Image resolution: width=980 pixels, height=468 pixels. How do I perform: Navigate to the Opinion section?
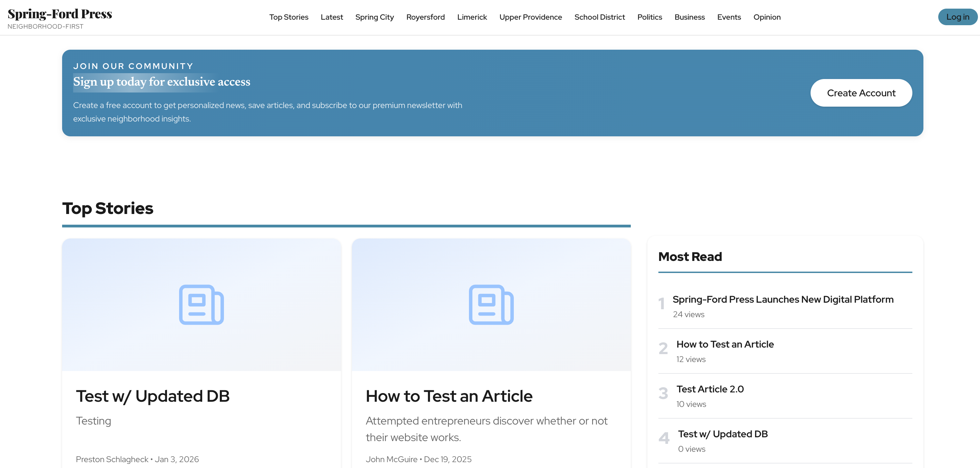(767, 17)
